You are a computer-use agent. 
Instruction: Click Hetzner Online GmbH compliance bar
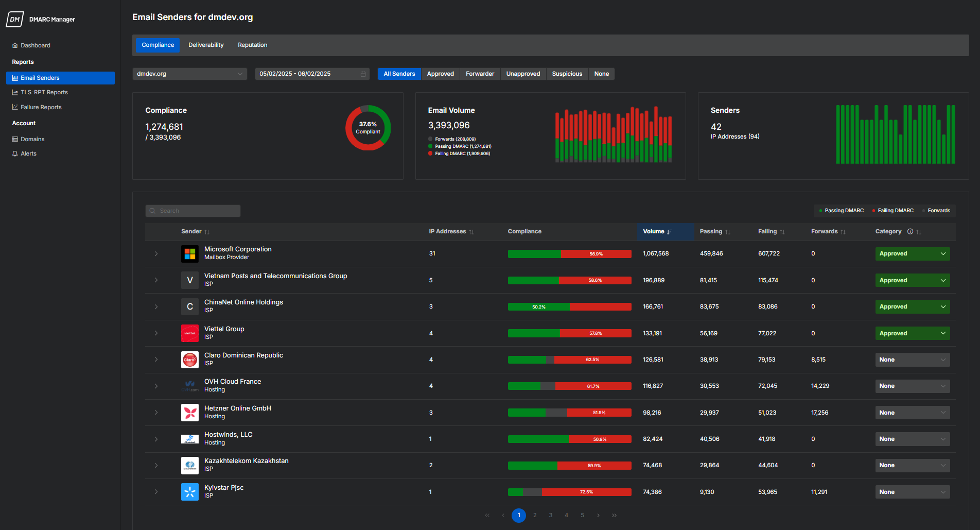[569, 413]
